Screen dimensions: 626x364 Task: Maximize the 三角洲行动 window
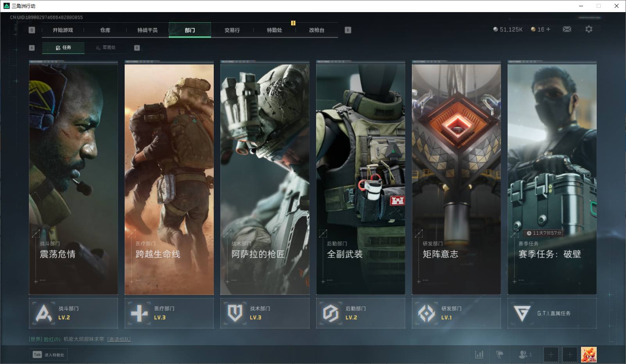tap(599, 6)
